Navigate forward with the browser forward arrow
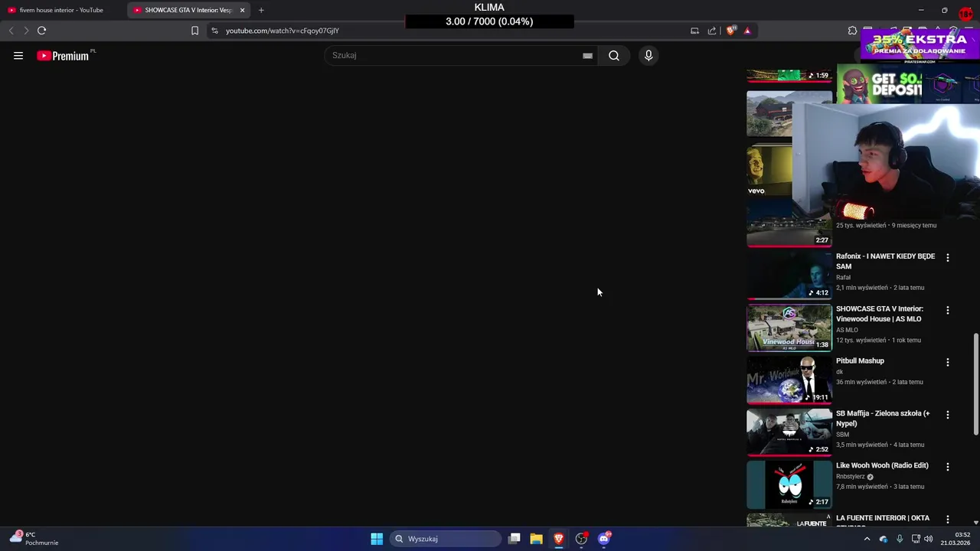The width and height of the screenshot is (980, 551). 26,31
